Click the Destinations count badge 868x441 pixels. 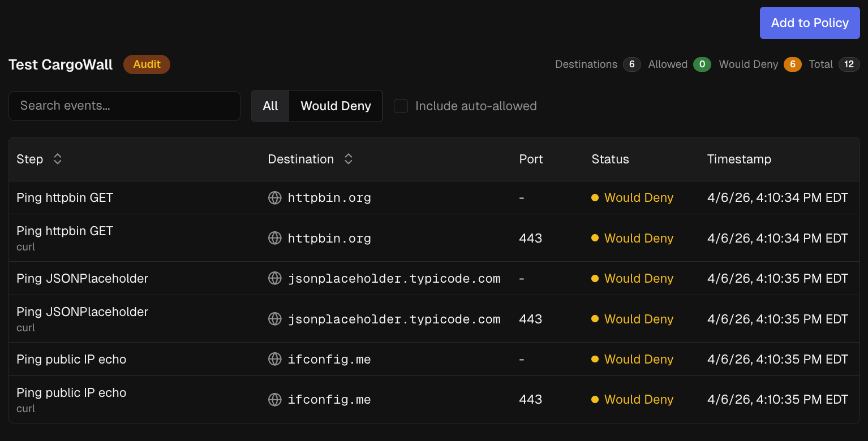[632, 64]
